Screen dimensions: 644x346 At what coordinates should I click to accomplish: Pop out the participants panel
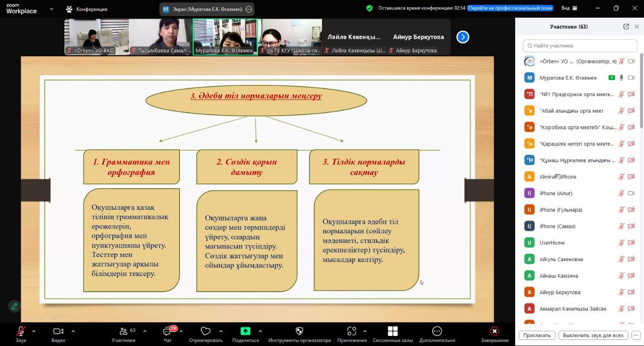coord(626,27)
